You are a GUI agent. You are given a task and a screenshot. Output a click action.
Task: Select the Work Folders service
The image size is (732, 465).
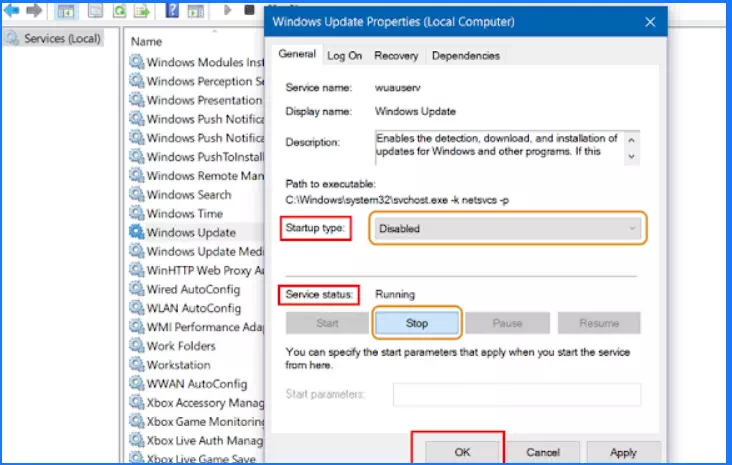coord(181,346)
